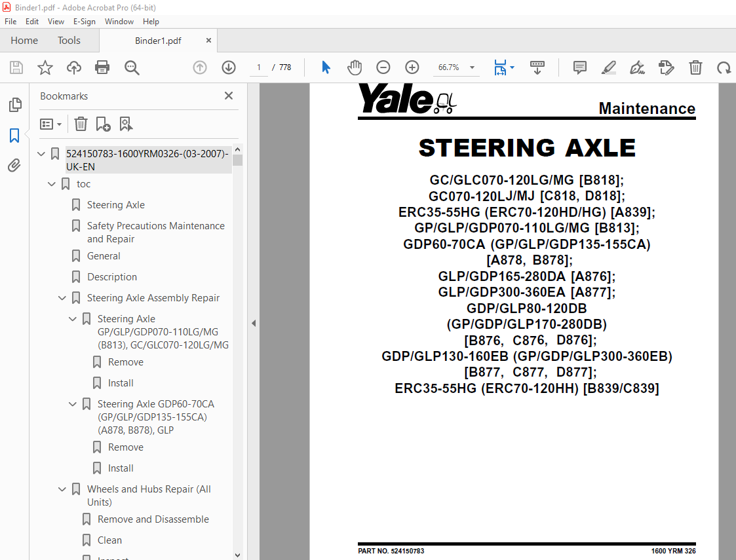
Task: Click the stamp tool icon
Action: point(666,67)
